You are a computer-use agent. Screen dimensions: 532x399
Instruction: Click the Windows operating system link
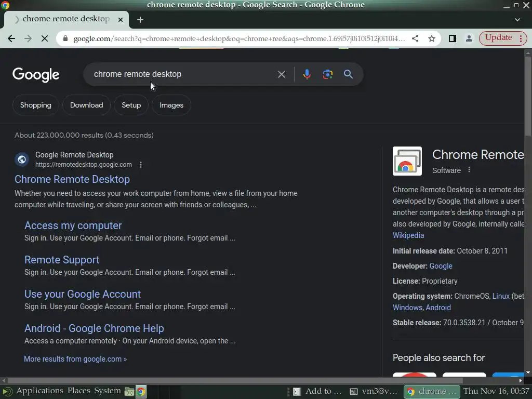click(407, 308)
